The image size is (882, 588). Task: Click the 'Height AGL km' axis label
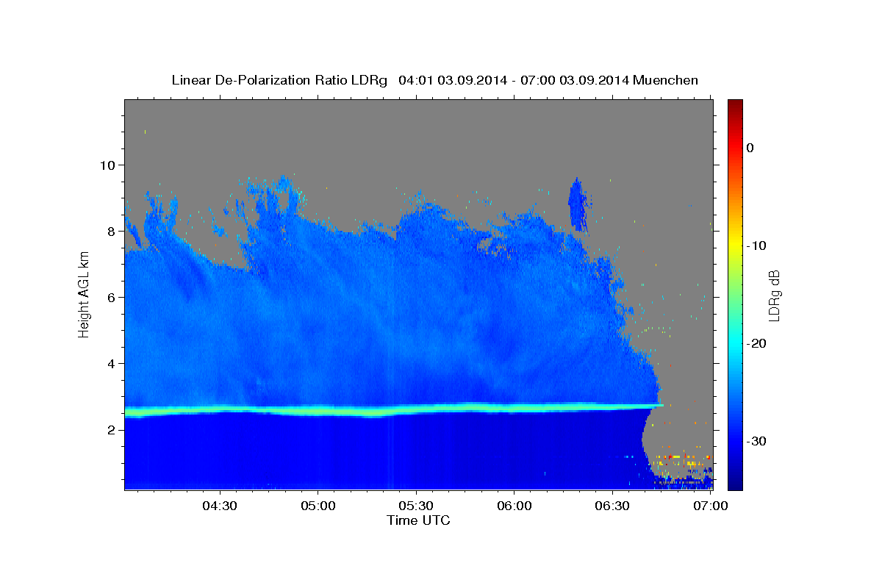85,294
